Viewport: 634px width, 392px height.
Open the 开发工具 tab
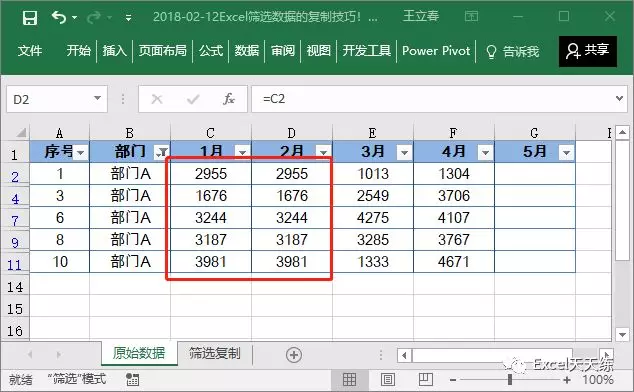[x=367, y=51]
